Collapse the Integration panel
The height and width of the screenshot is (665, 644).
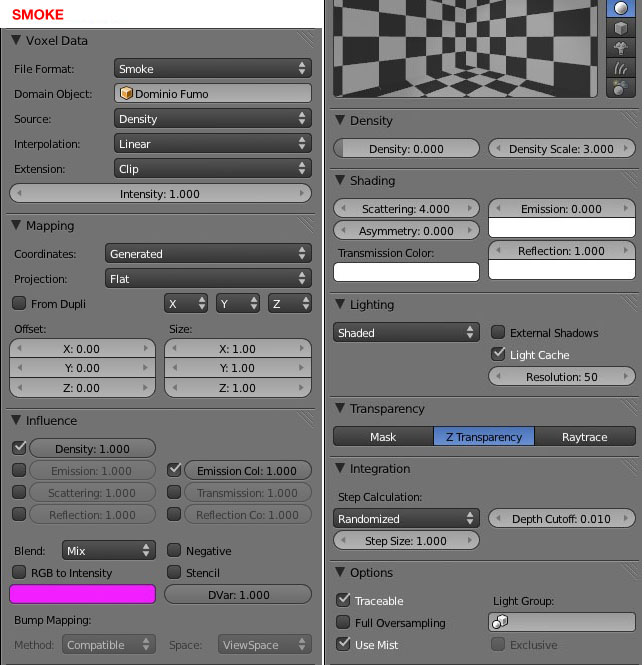click(x=340, y=468)
